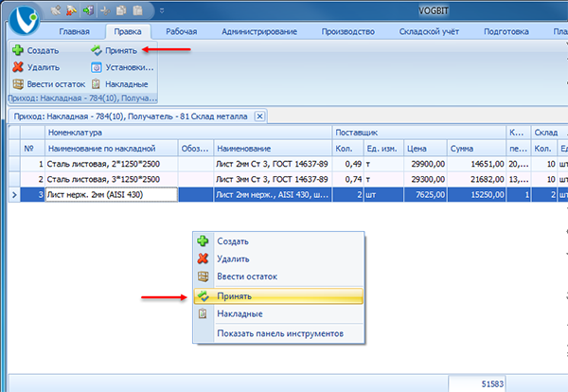568x392 pixels.
Task: Click Принять icon in the ribbon
Action: (x=96, y=49)
